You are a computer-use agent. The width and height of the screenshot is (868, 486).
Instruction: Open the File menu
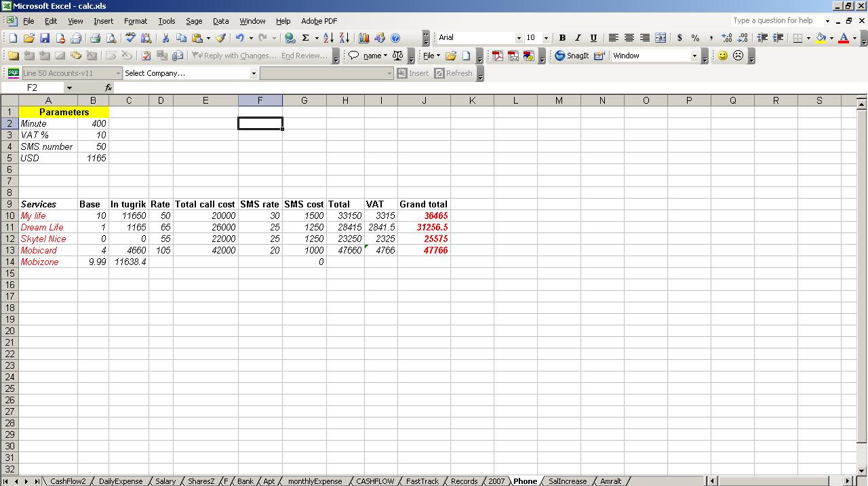coord(28,21)
